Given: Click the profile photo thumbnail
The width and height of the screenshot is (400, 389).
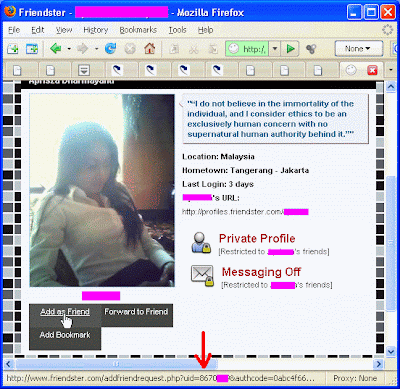Looking at the screenshot, I should (x=102, y=190).
